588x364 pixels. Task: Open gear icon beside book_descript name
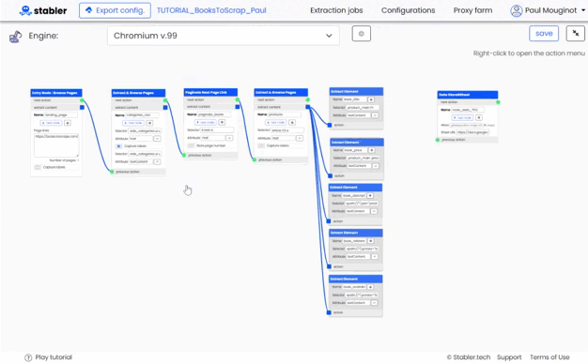pyautogui.click(x=370, y=195)
